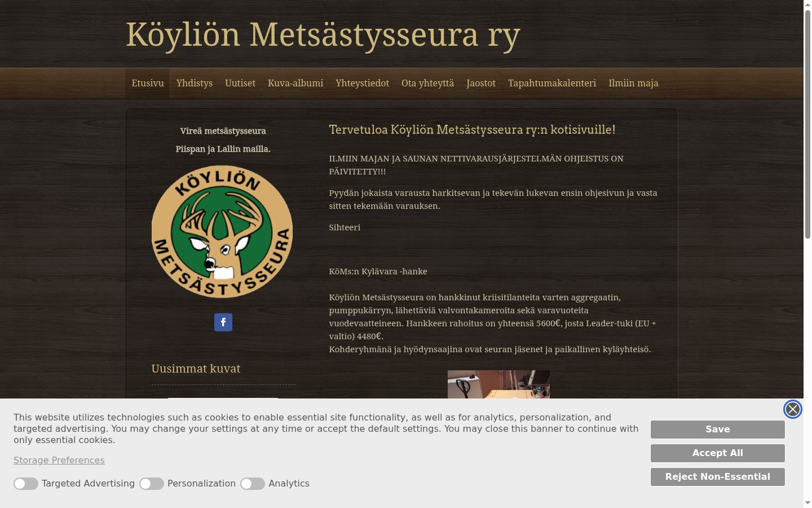Open the Etusivu menu item
This screenshot has height=508, width=812.
tap(148, 83)
